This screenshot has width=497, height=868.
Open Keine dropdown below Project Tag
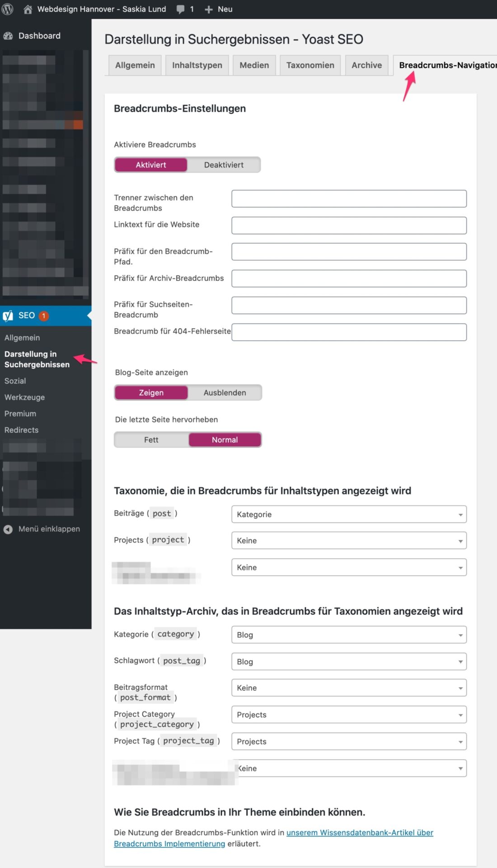(349, 768)
